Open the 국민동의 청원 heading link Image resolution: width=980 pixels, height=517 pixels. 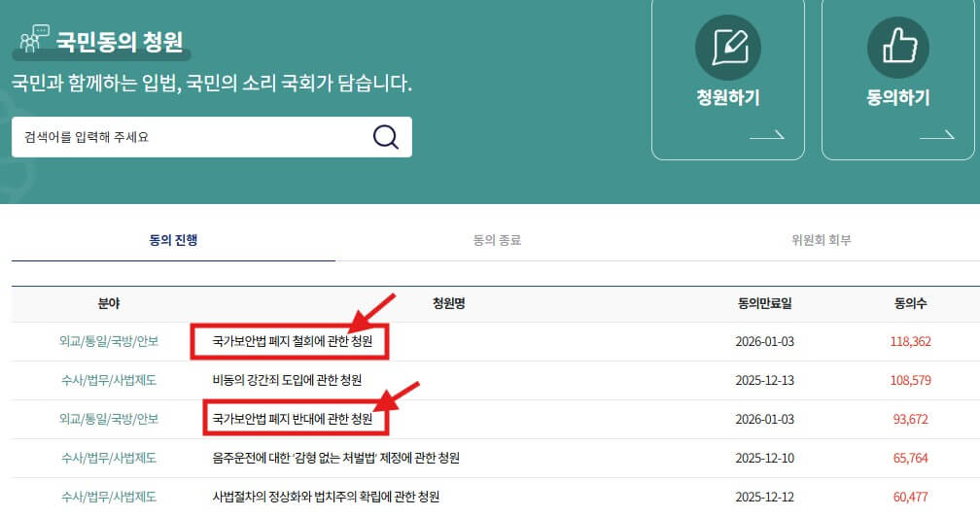click(120, 41)
